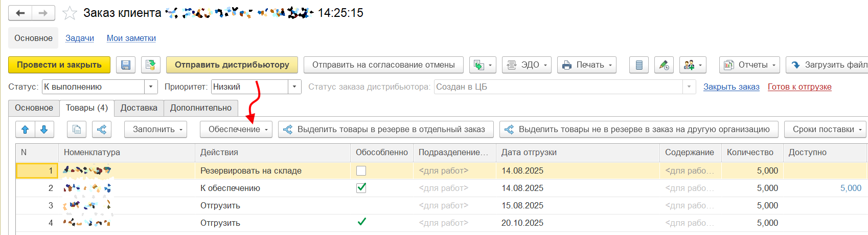Expand the Приоритет dropdown list
This screenshot has height=235, width=868.
tap(294, 87)
